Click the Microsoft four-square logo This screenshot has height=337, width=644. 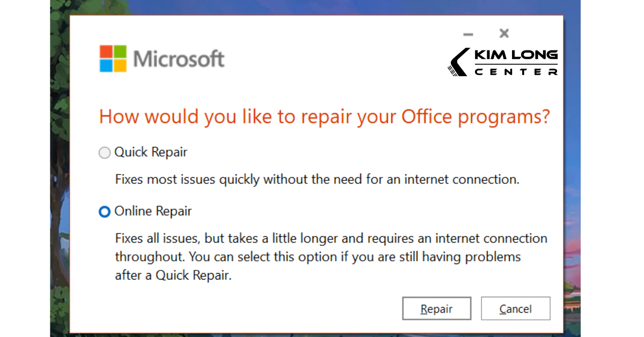click(x=113, y=58)
